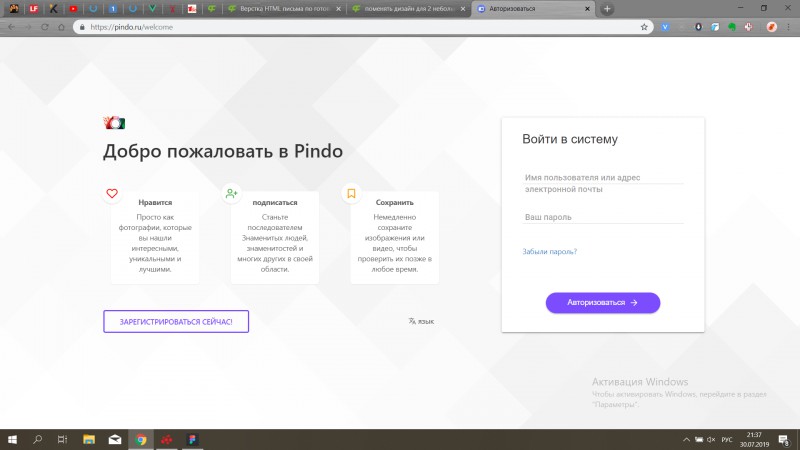Click the heart 'Нравится' icon
The height and width of the screenshot is (450, 800).
pos(112,193)
